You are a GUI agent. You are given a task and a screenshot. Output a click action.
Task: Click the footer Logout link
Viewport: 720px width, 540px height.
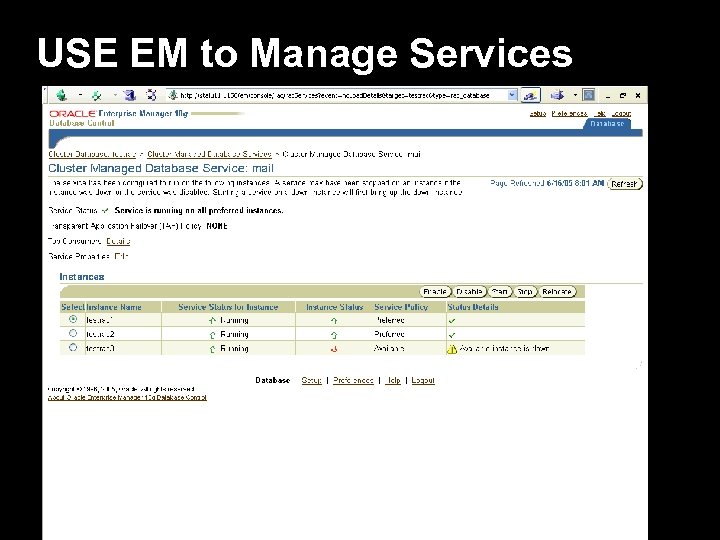click(x=423, y=380)
